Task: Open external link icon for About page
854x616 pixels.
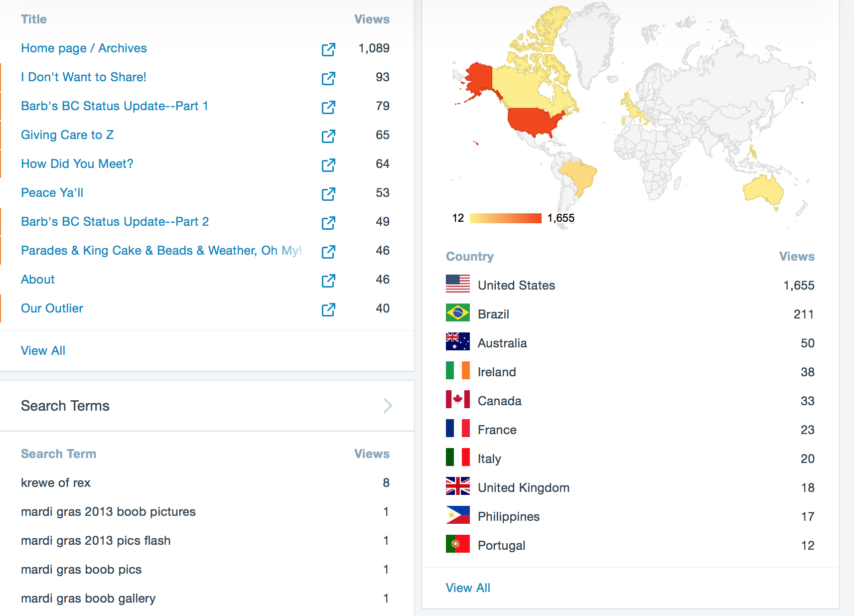Action: 328,281
